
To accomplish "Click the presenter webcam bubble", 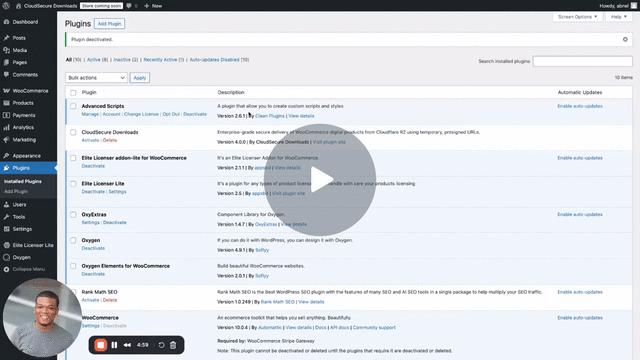I will click(x=42, y=318).
